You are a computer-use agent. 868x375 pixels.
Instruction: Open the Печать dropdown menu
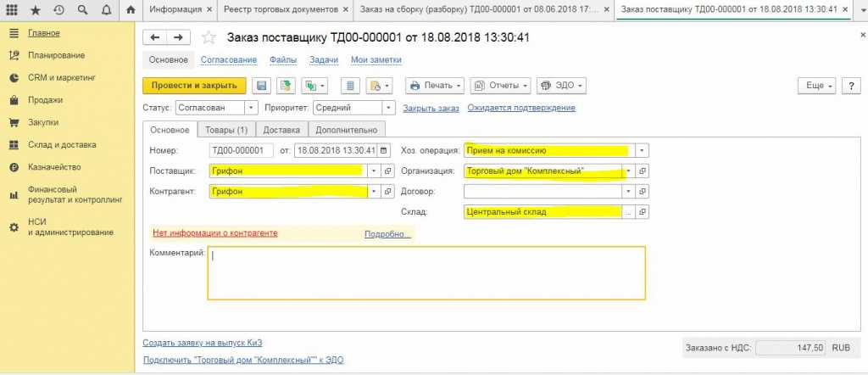(x=435, y=86)
